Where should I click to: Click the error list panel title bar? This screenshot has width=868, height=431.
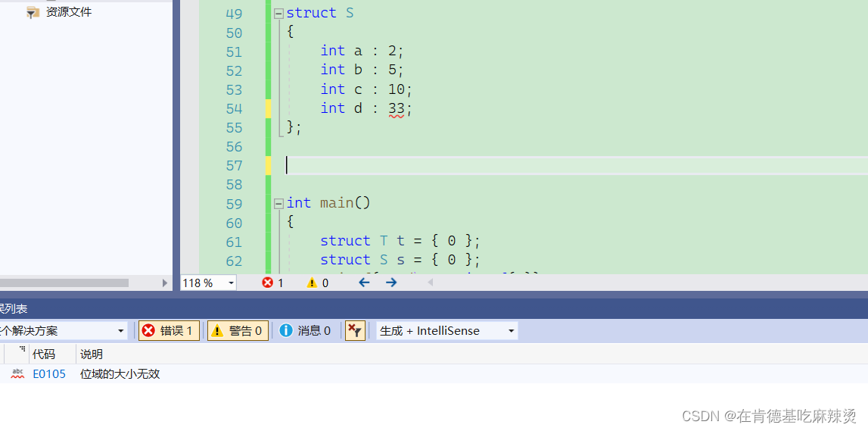[x=434, y=308]
